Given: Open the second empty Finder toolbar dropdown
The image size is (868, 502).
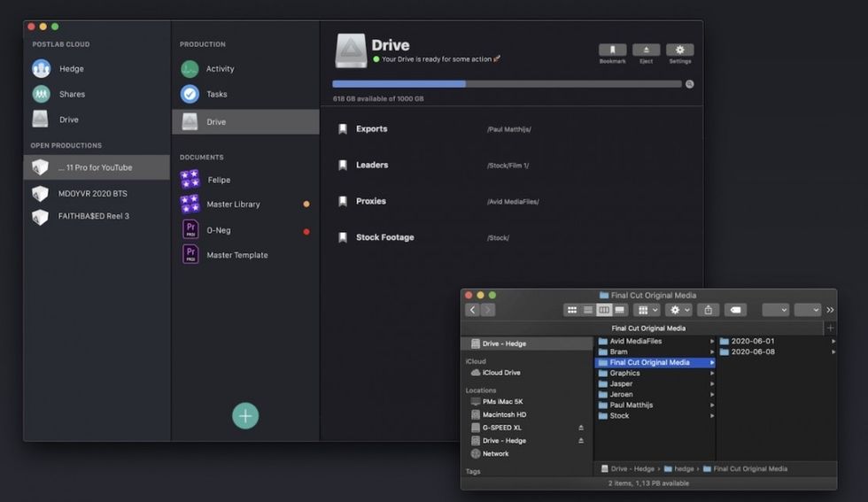Looking at the screenshot, I should [x=808, y=310].
